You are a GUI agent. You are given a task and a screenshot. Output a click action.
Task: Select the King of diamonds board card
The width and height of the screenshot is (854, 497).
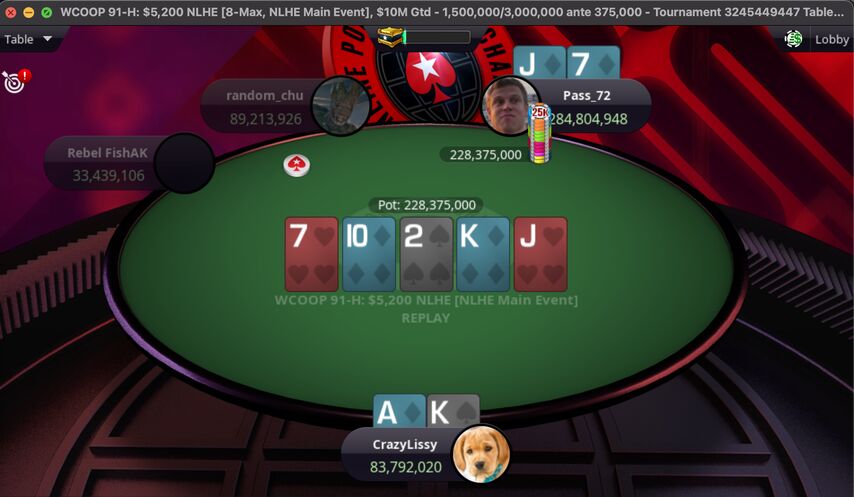[483, 254]
